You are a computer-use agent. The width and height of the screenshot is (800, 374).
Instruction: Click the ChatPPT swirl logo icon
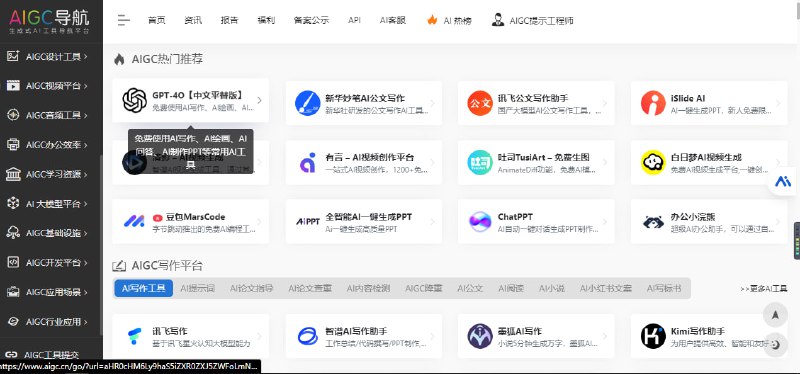point(480,221)
